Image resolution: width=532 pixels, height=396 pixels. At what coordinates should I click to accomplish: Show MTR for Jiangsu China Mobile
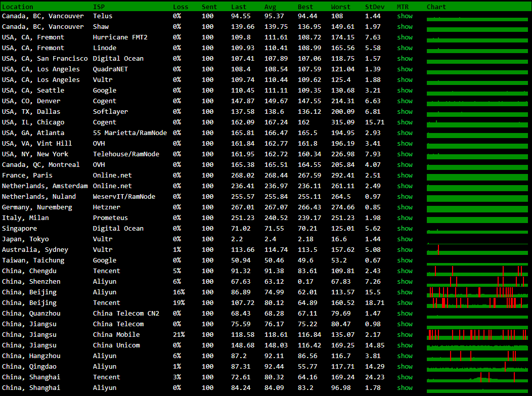tap(405, 335)
